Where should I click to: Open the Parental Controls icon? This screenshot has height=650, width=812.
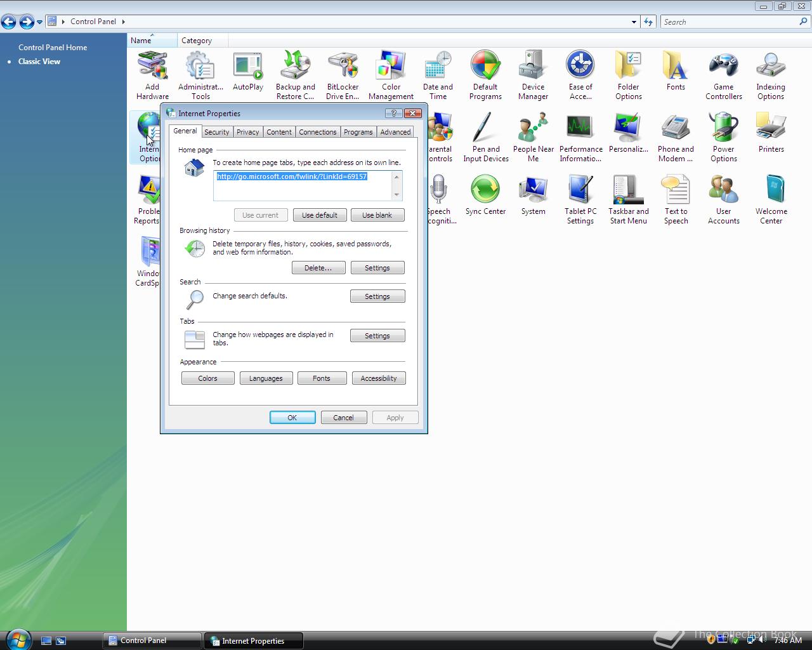442,137
